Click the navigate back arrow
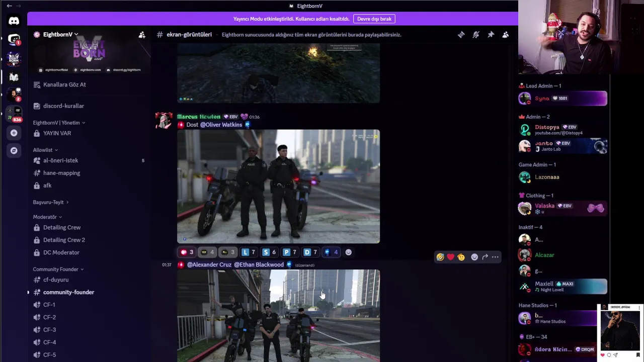 click(9, 6)
